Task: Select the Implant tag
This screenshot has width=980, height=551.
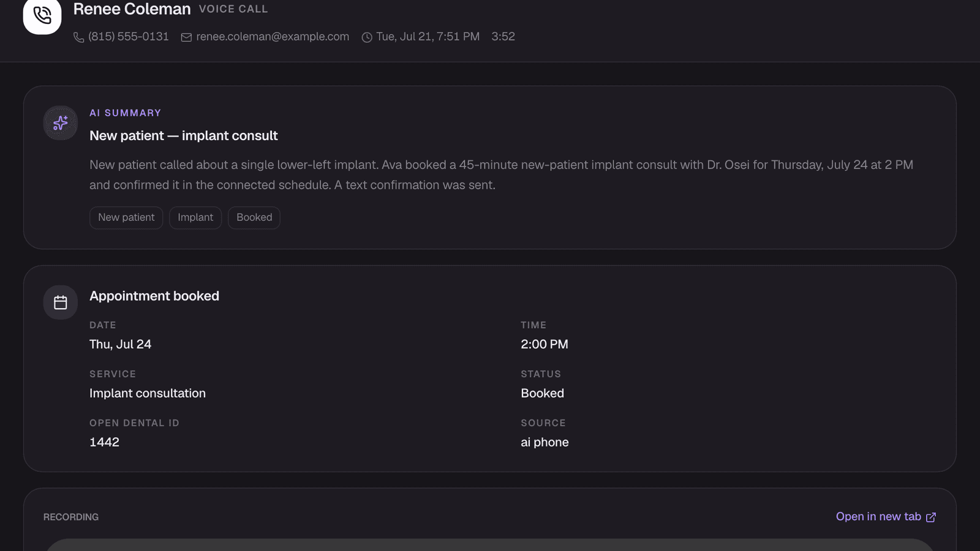Action: click(x=195, y=217)
